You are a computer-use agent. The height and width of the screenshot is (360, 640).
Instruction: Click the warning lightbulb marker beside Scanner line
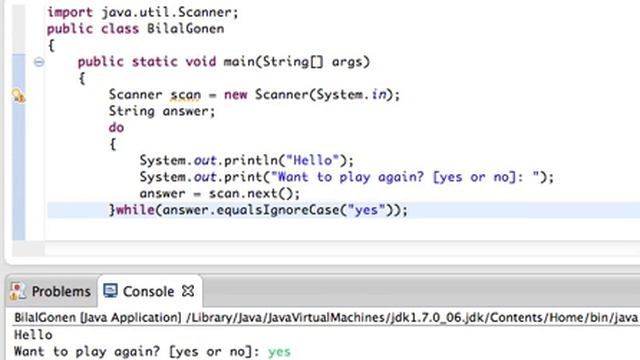[x=18, y=96]
